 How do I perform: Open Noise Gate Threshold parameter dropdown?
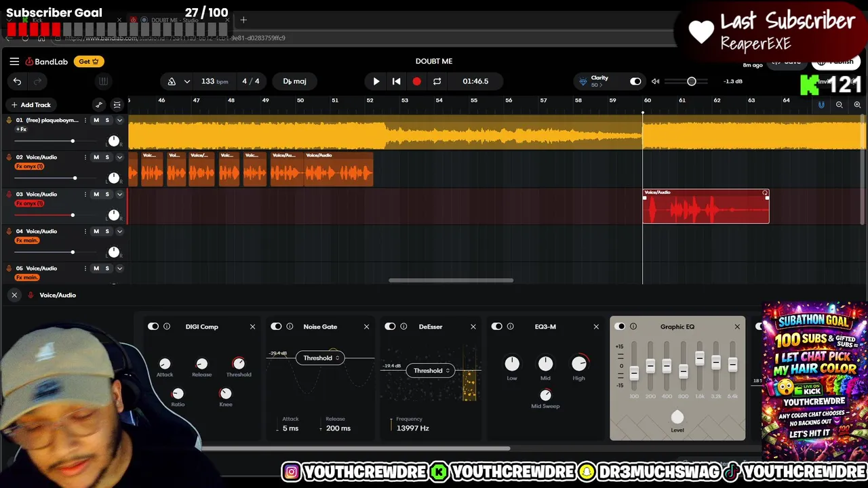pyautogui.click(x=321, y=358)
